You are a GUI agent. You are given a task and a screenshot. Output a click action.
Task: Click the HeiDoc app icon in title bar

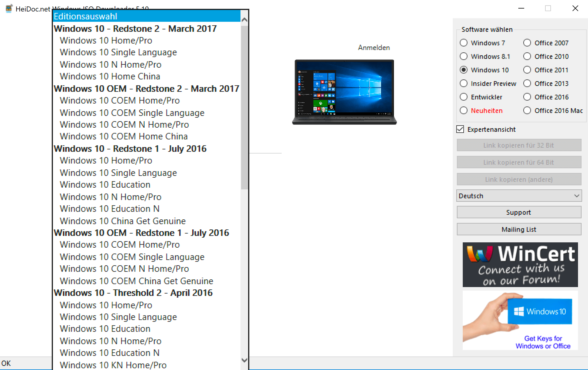tap(9, 9)
